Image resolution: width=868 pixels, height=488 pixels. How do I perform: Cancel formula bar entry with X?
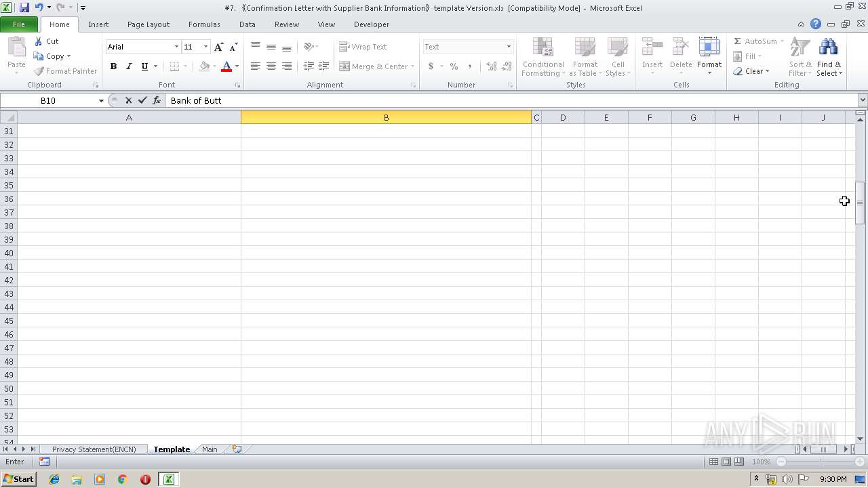tap(128, 100)
